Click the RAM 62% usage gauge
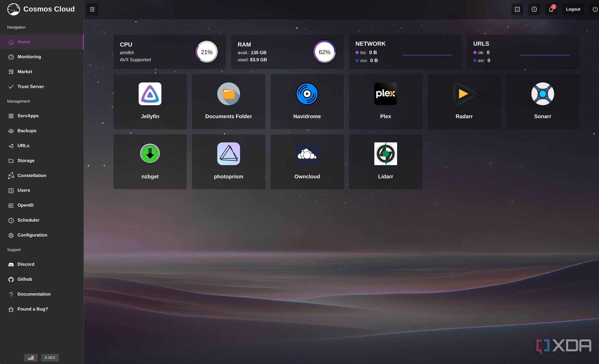The height and width of the screenshot is (364, 599). point(325,52)
